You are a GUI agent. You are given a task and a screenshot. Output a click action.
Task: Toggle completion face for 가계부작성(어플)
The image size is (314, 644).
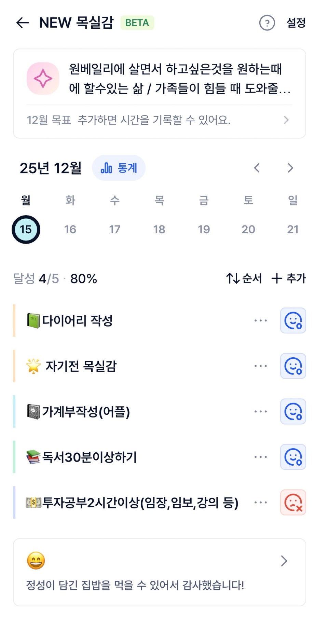[293, 411]
